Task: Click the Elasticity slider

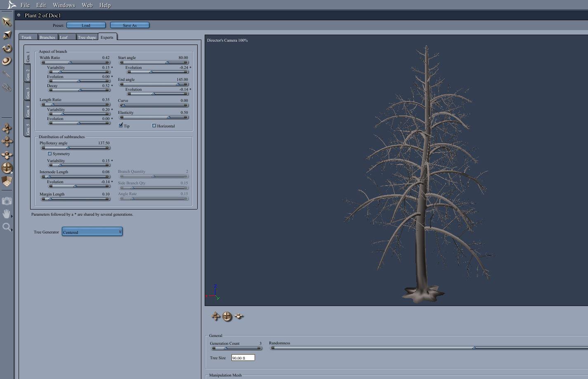Action: [x=154, y=117]
